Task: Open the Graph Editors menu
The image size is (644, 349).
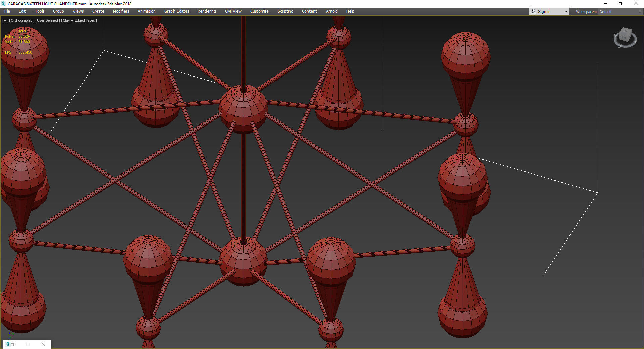Action: click(x=177, y=11)
